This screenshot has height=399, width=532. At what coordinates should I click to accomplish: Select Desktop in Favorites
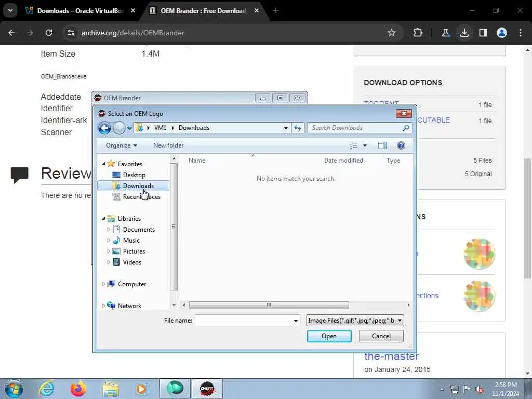click(134, 175)
